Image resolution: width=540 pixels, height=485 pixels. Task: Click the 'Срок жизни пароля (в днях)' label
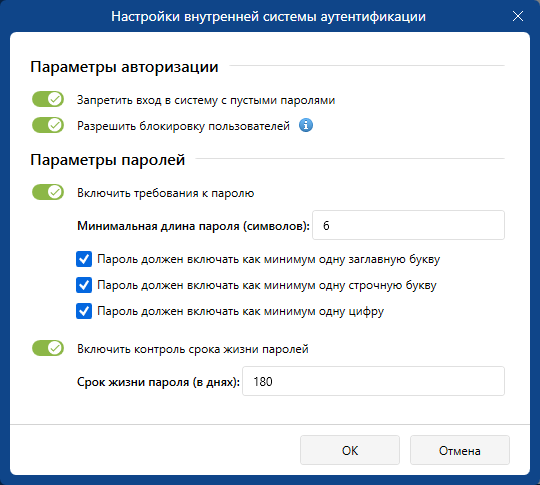(158, 382)
